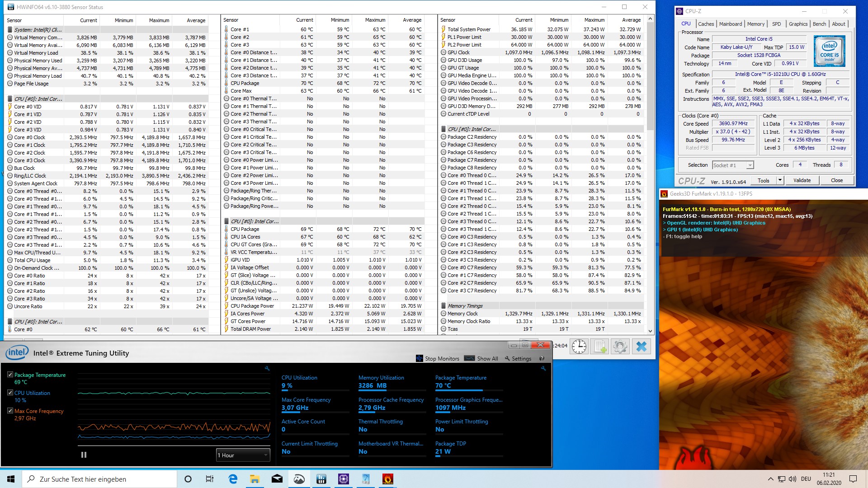This screenshot has height=488, width=868.
Task: Switch to the Memory tab in CPU-Z
Action: [755, 24]
